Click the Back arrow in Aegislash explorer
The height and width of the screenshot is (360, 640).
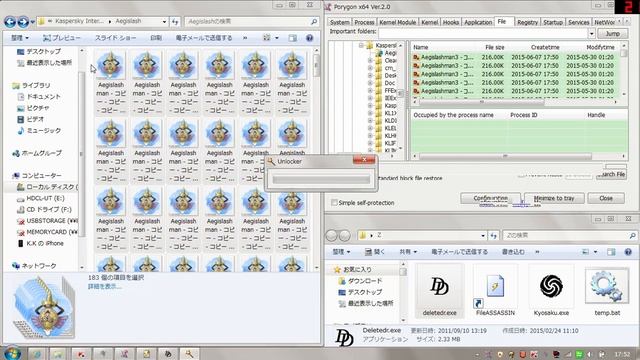pyautogui.click(x=10, y=22)
